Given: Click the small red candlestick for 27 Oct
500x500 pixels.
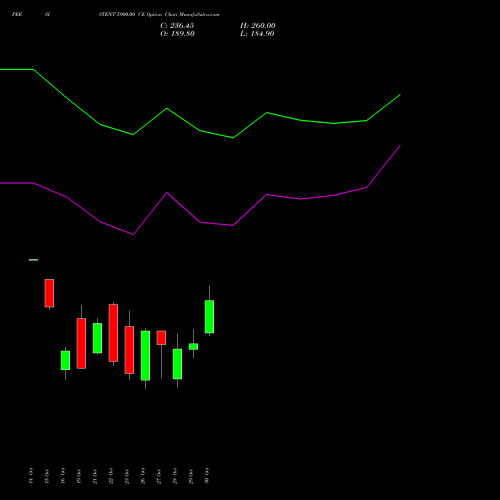Looking at the screenshot, I should point(161,338).
